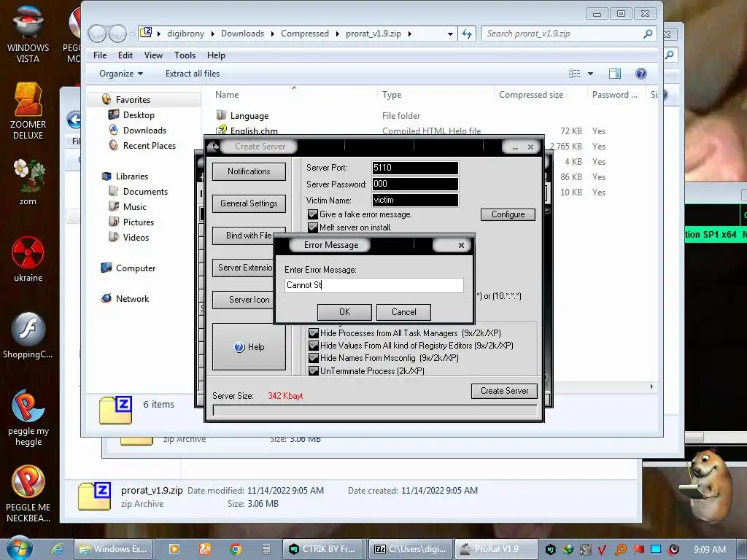The width and height of the screenshot is (747, 560).
Task: Select Pictures under Libraries
Action: click(x=138, y=222)
